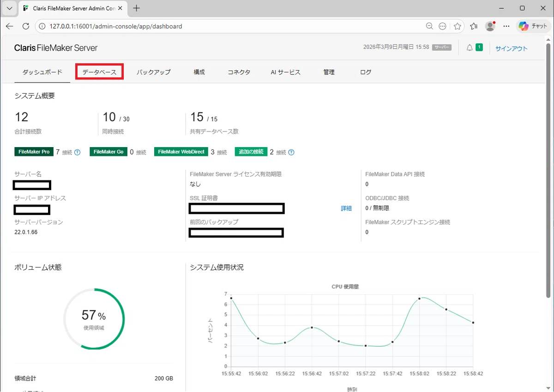Open the tab actions chevron menu
Image resolution: width=554 pixels, height=392 pixels.
[9, 8]
